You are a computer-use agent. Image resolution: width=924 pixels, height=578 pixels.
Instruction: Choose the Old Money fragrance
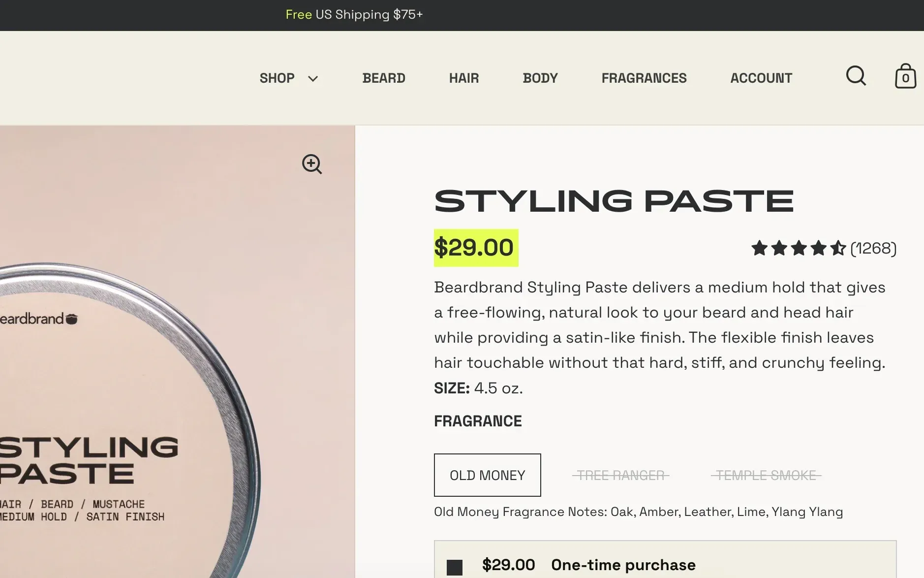tap(487, 475)
